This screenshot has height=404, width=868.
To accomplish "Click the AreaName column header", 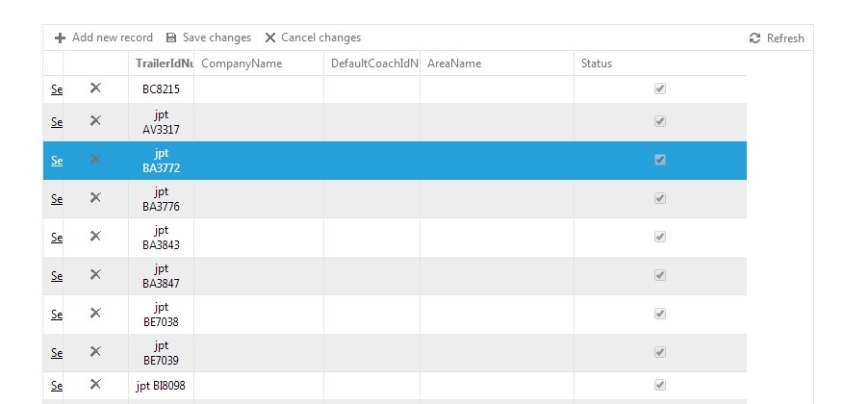I will point(454,63).
